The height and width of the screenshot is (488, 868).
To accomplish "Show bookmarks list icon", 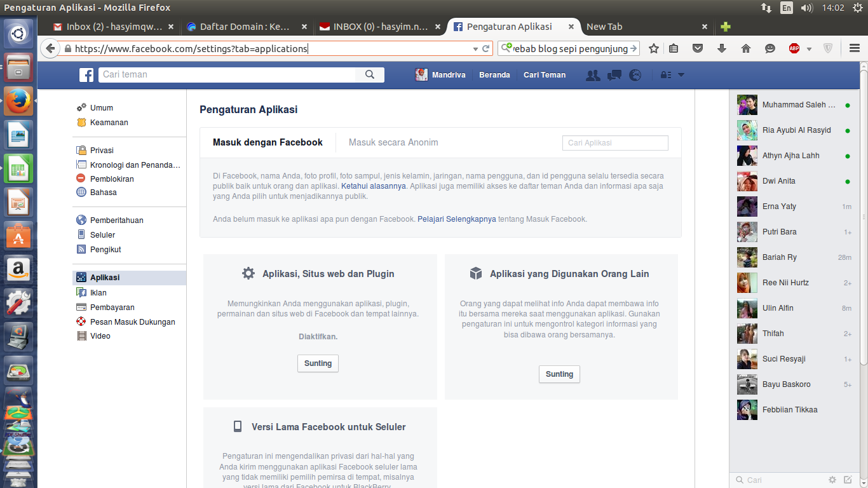I will [674, 48].
